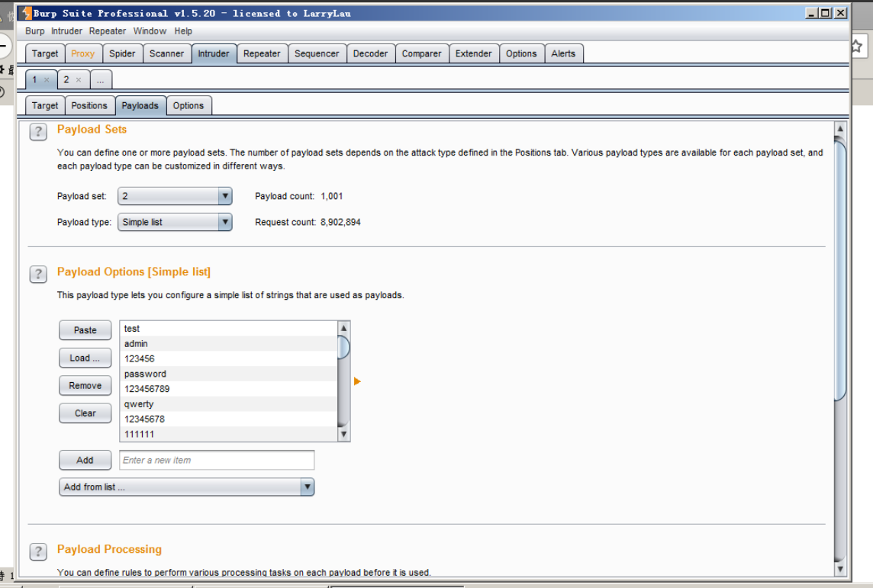Open help for Payload Processing section
This screenshot has width=873, height=588.
click(38, 551)
